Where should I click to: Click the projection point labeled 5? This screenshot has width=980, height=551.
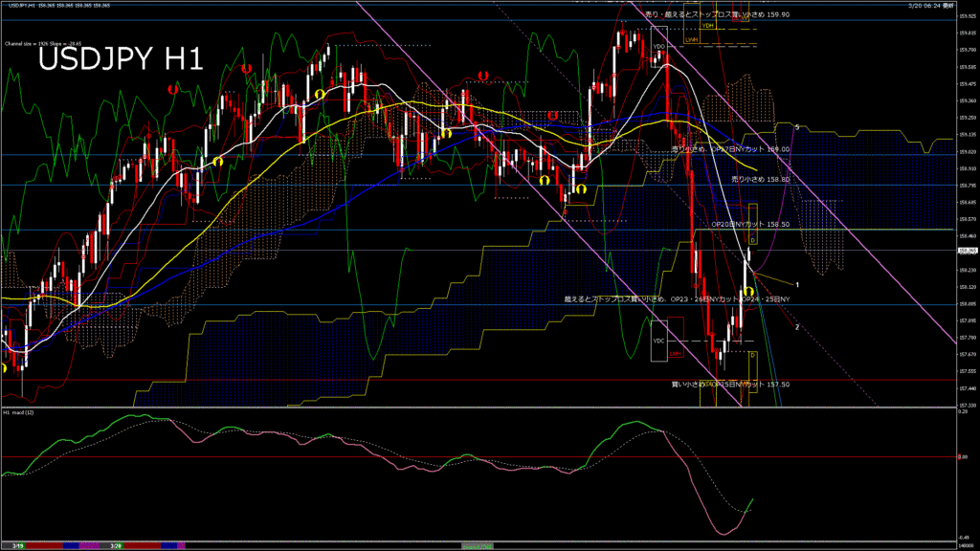coord(797,126)
